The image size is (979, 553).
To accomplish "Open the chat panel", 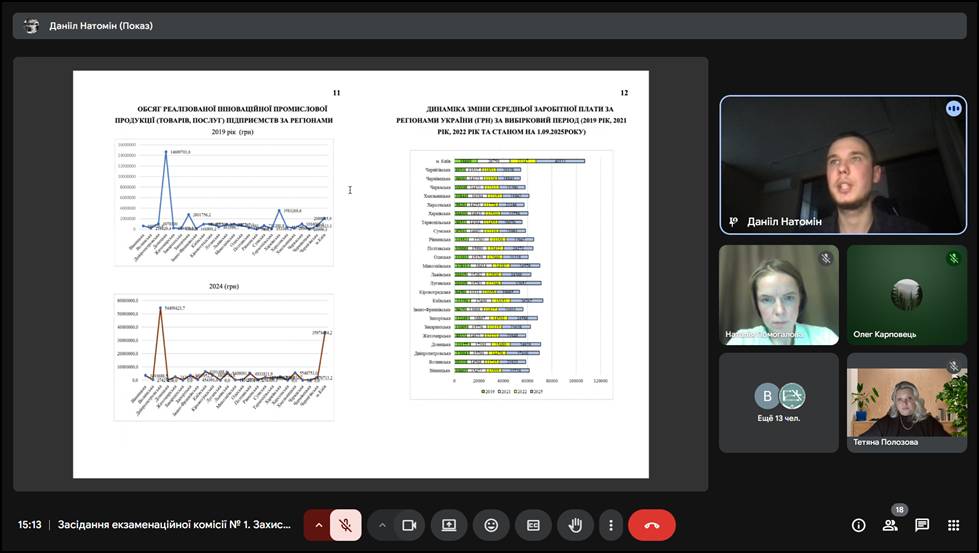I will click(x=922, y=525).
